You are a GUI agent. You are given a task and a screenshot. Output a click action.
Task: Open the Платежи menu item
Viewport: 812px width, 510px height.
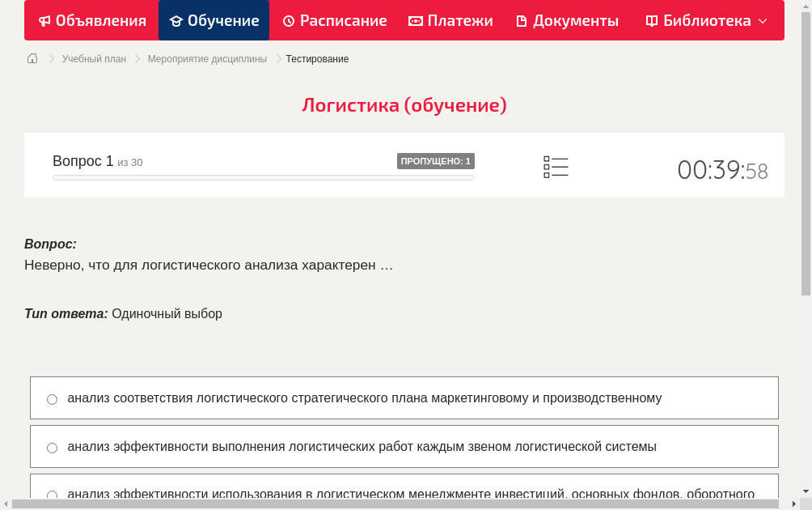pos(450,20)
